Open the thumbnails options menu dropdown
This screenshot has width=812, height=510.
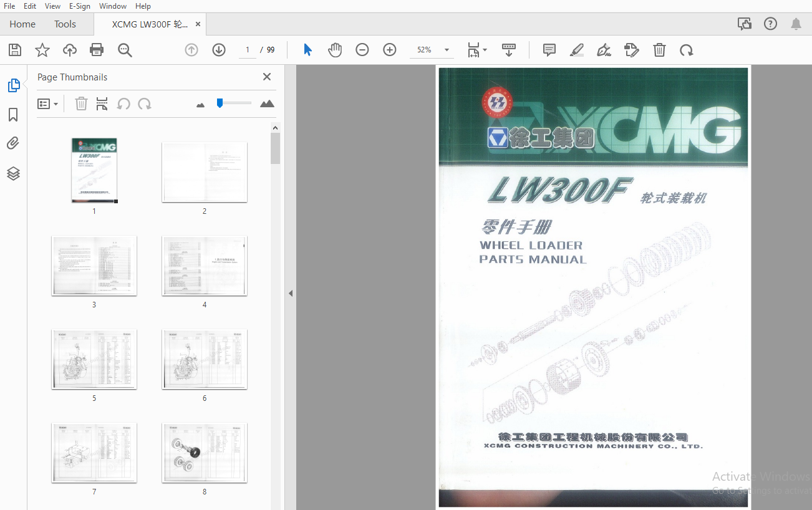coord(48,104)
